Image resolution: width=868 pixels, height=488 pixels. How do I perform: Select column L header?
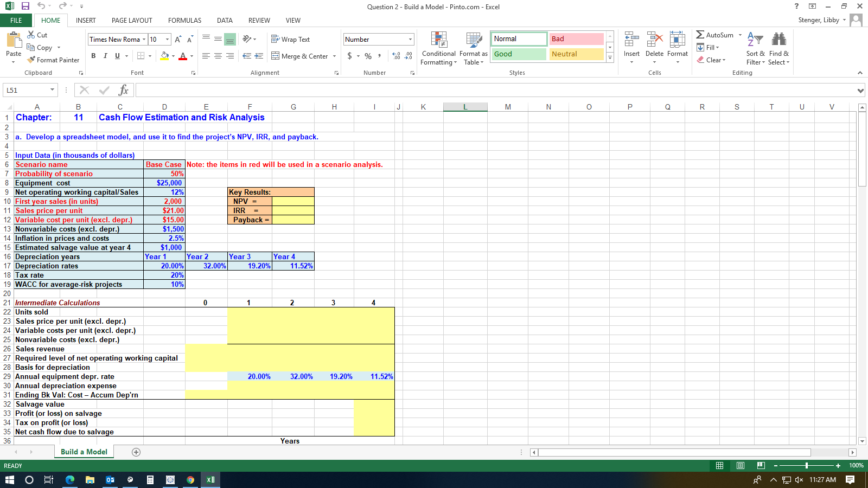point(465,107)
